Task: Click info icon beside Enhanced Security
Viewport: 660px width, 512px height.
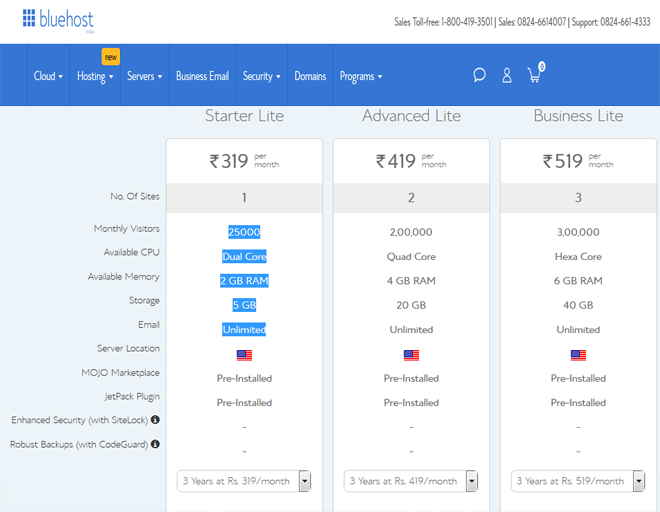Action: [155, 419]
